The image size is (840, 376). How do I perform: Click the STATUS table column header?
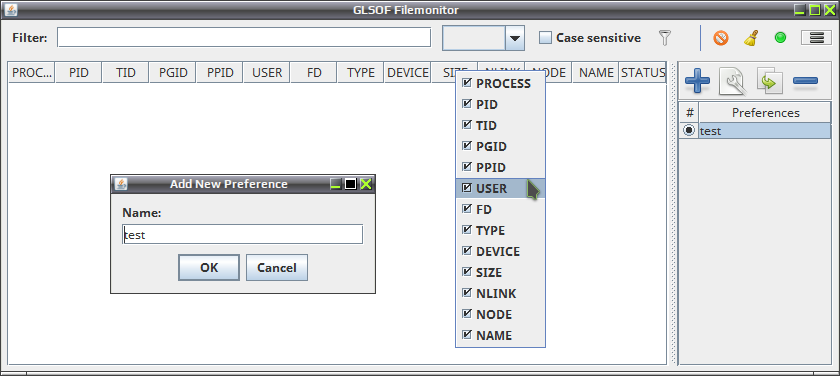point(643,73)
